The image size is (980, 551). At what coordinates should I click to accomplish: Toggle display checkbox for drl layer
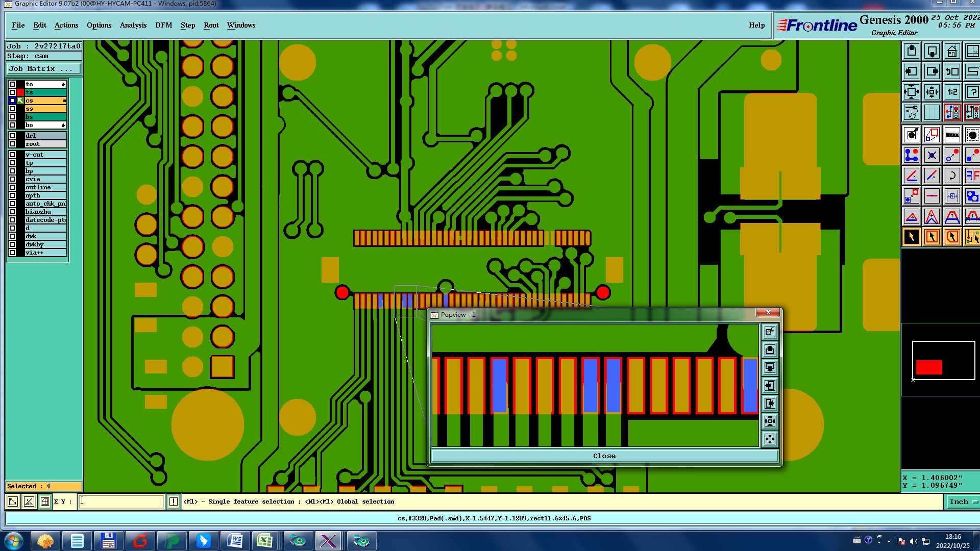coord(12,136)
